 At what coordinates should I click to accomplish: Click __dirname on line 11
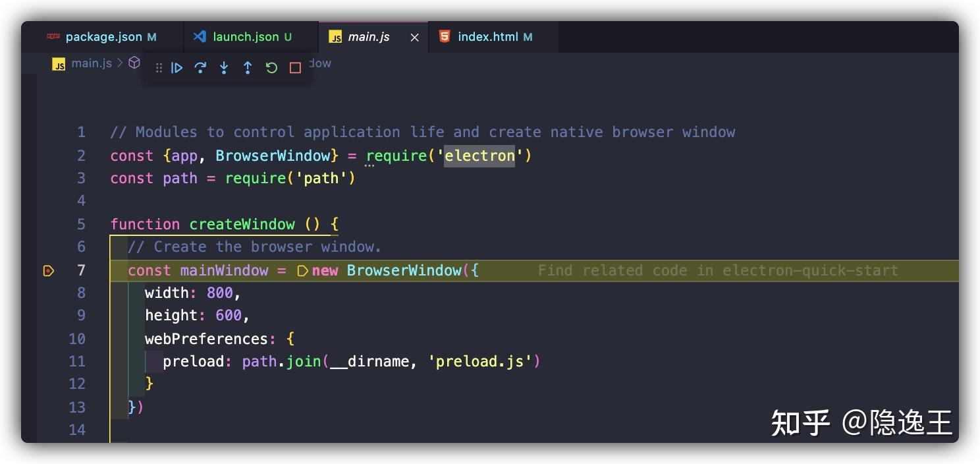coord(369,361)
